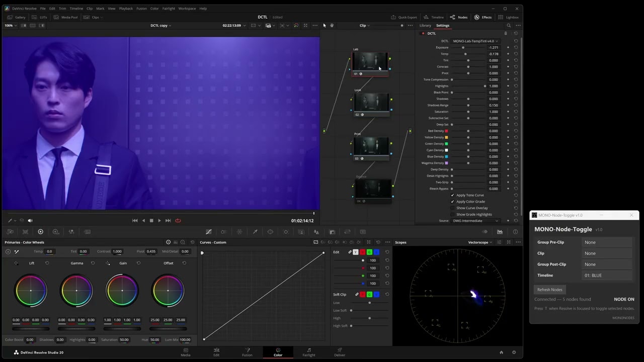Image resolution: width=644 pixels, height=362 pixels.
Task: Adjust the Temp slider in DCTL settings
Action: [x=468, y=54]
